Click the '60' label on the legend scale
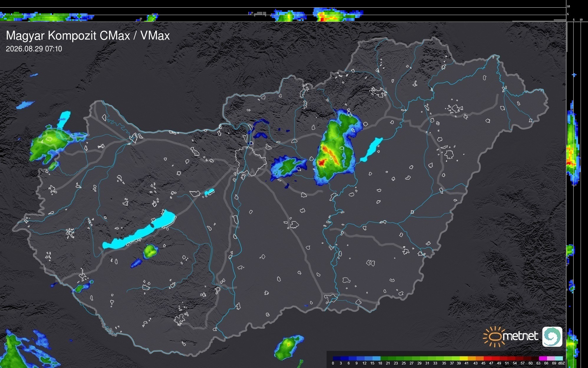 tap(531, 363)
